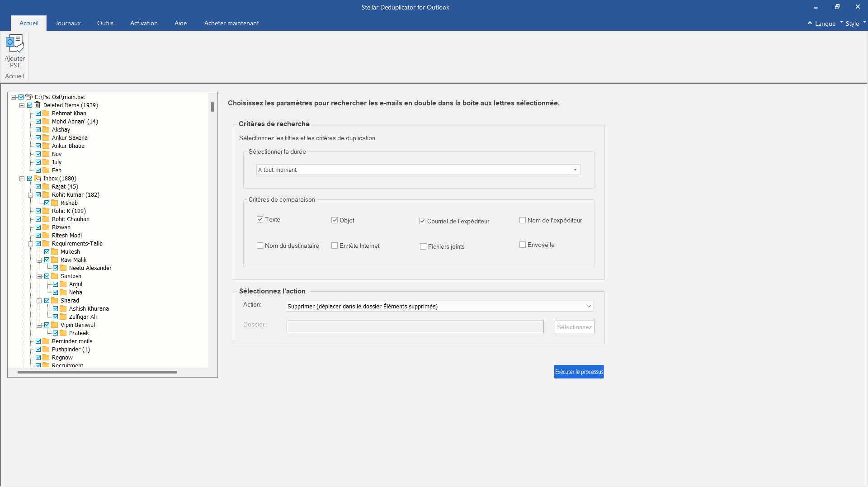Enable Nom de l'expéditeur checkbox
868x487 pixels.
(523, 220)
